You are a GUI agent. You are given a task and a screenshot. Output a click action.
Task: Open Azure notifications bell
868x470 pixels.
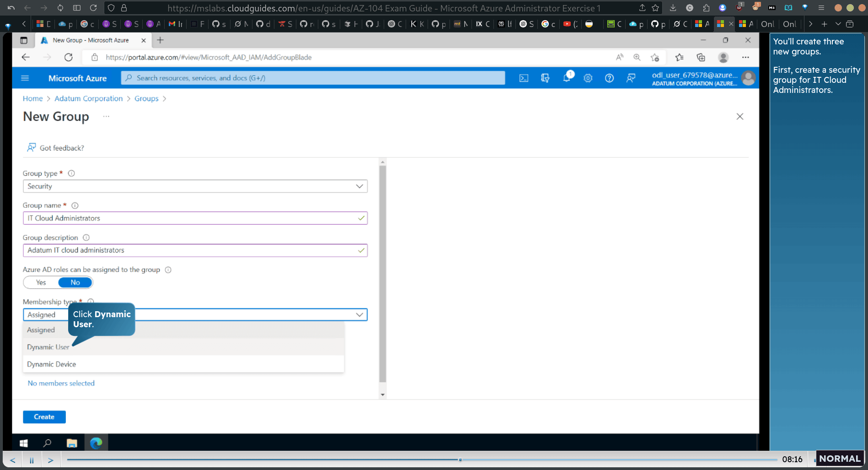tap(567, 78)
